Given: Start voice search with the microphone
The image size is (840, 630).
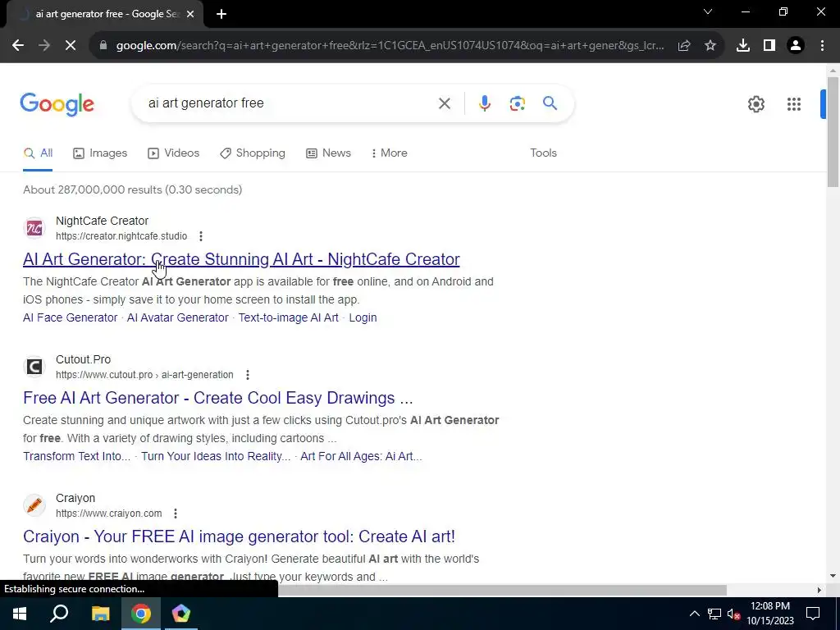Looking at the screenshot, I should [x=484, y=103].
